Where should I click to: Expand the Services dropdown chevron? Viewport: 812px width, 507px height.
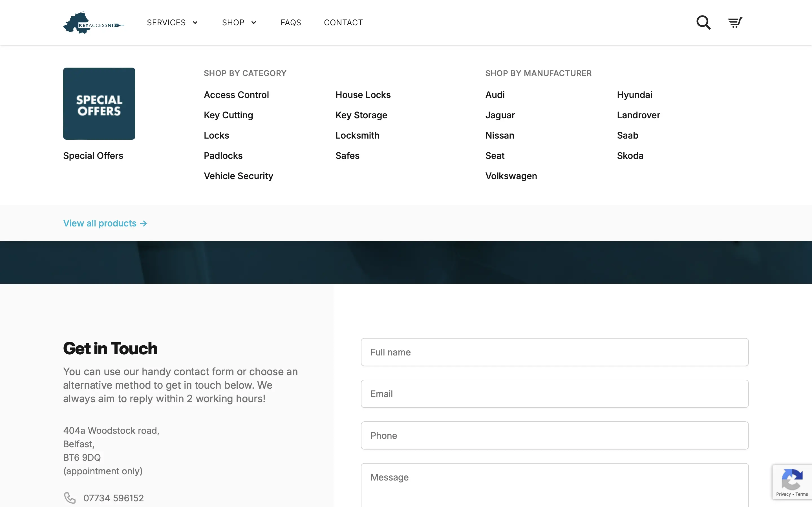point(195,23)
